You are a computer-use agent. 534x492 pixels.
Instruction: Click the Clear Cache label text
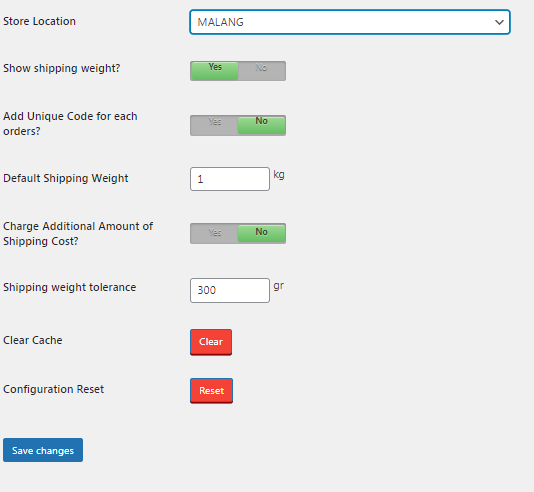coord(33,340)
